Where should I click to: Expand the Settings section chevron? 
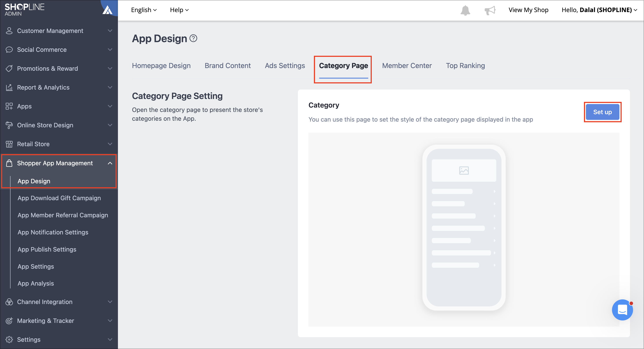110,340
